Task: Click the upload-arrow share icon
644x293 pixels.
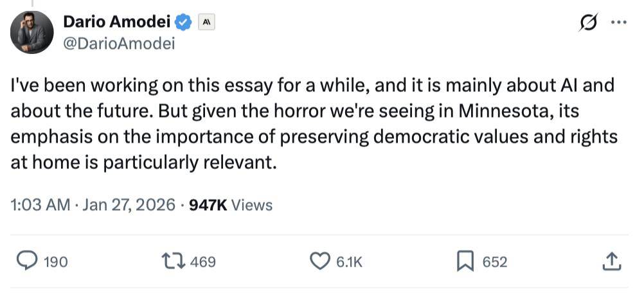Action: point(611,261)
